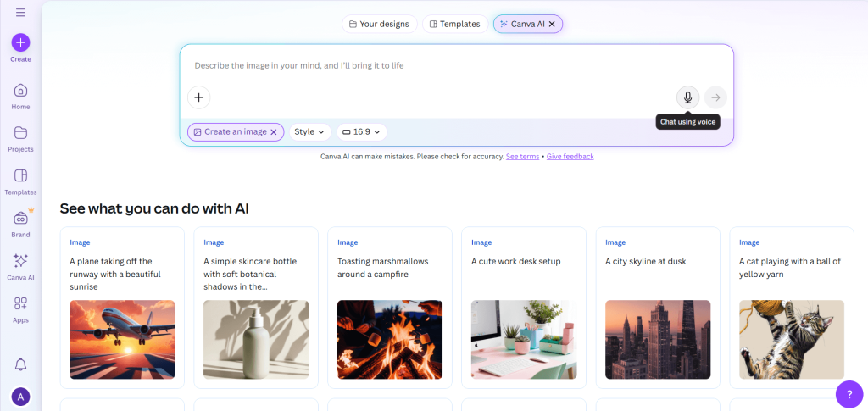Open the See terms link
The height and width of the screenshot is (411, 868).
[522, 157]
